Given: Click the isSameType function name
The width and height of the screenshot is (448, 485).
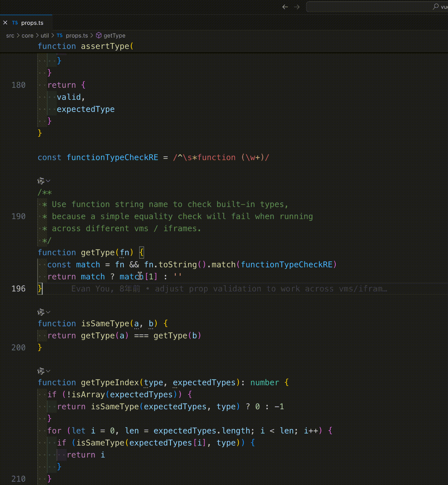Looking at the screenshot, I should point(105,323).
